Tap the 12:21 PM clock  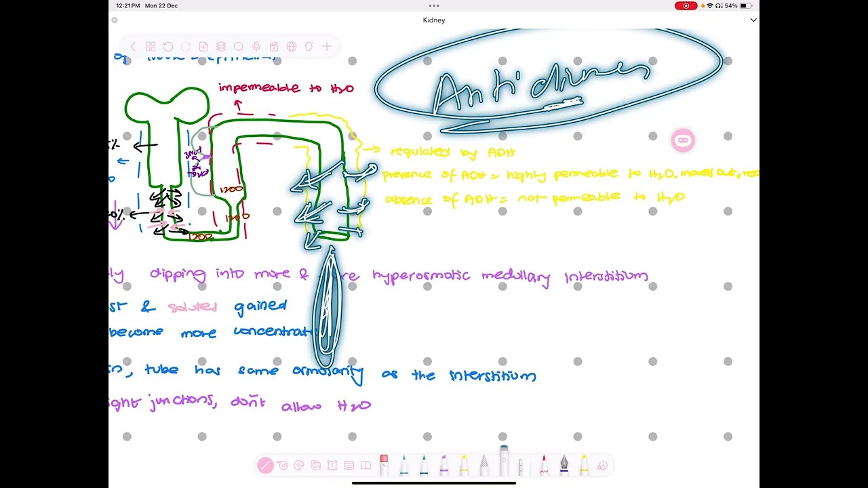tap(128, 5)
